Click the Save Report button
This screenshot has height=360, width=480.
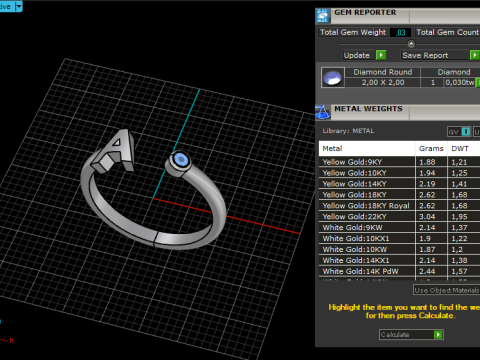(434, 55)
